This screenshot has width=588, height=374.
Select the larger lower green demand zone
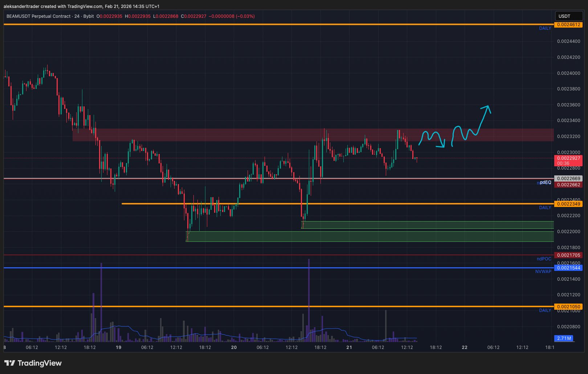click(370, 236)
